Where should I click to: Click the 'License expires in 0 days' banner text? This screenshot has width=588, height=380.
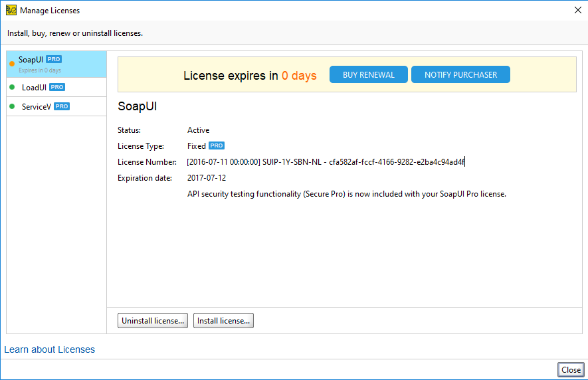point(250,75)
